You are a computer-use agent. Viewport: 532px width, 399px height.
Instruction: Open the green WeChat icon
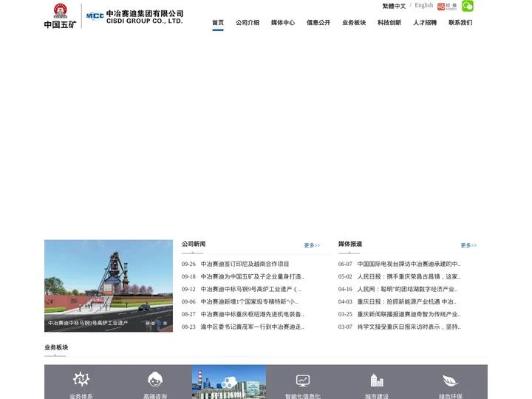pyautogui.click(x=468, y=6)
